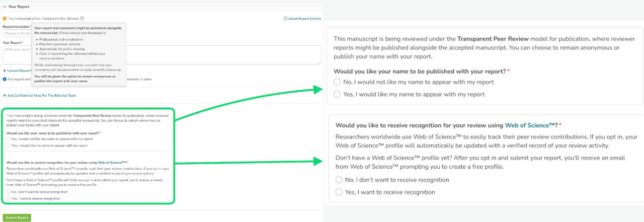Image resolution: width=644 pixels, height=222 pixels.
Task: Open the About Report Criteria link
Action: (x=302, y=19)
